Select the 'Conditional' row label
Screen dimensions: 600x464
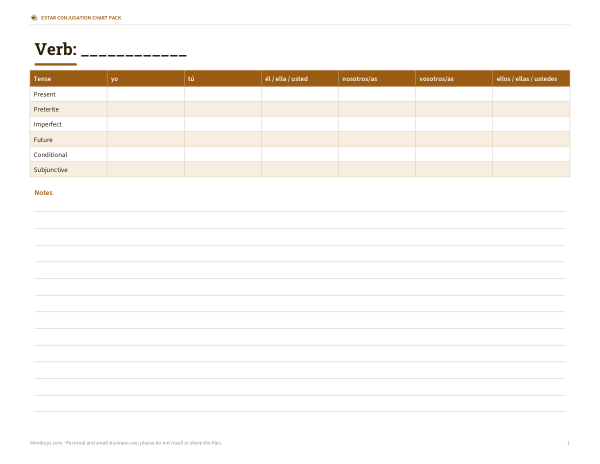point(50,155)
